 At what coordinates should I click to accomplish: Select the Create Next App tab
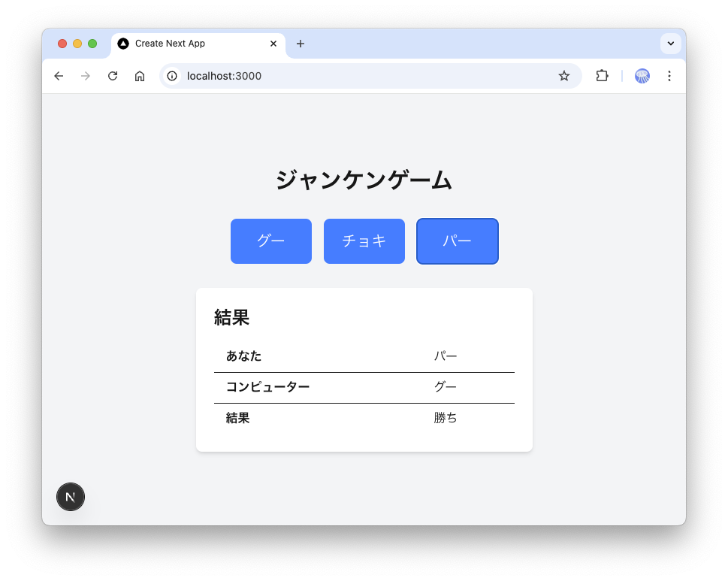click(198, 44)
